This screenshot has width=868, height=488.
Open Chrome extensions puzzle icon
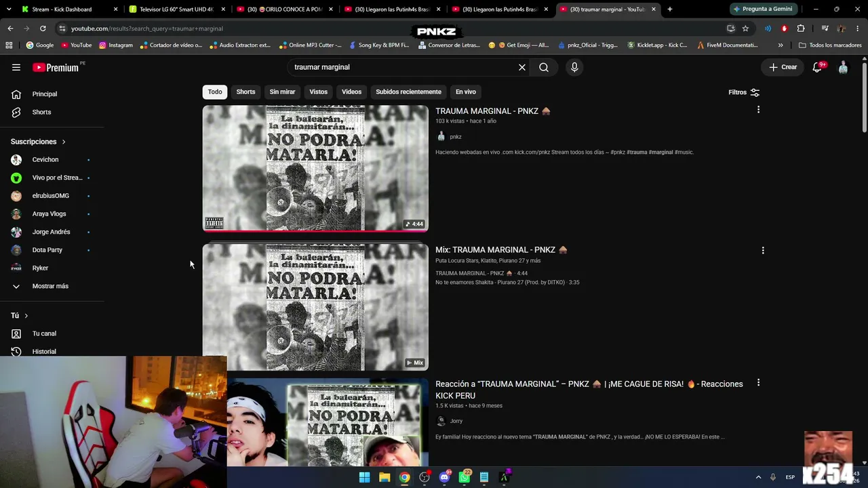801,28
